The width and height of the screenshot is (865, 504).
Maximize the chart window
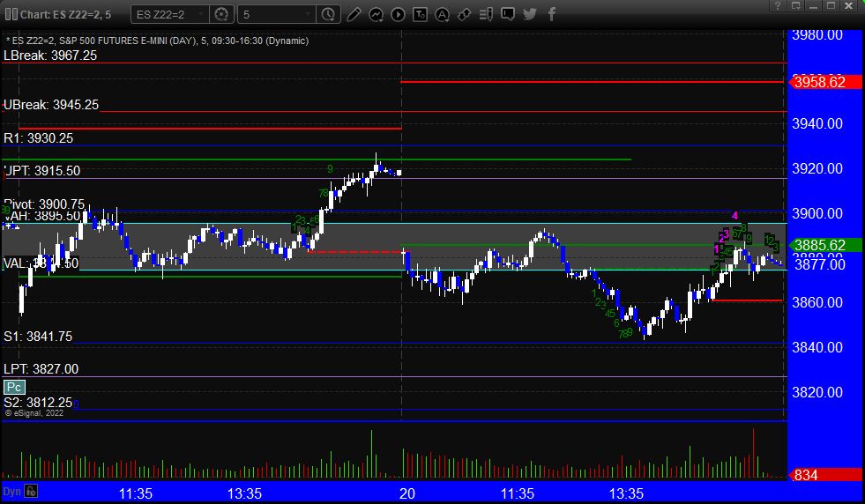click(x=831, y=5)
